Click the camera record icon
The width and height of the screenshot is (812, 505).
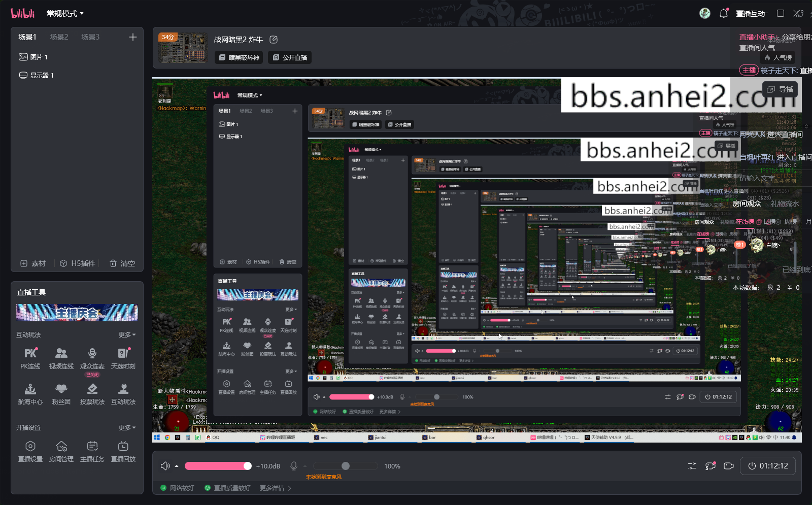[x=729, y=466]
